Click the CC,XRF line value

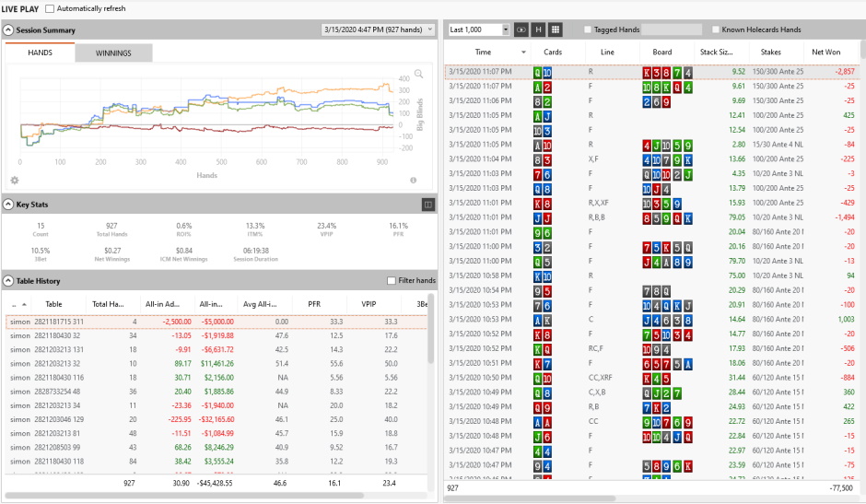pyautogui.click(x=600, y=378)
